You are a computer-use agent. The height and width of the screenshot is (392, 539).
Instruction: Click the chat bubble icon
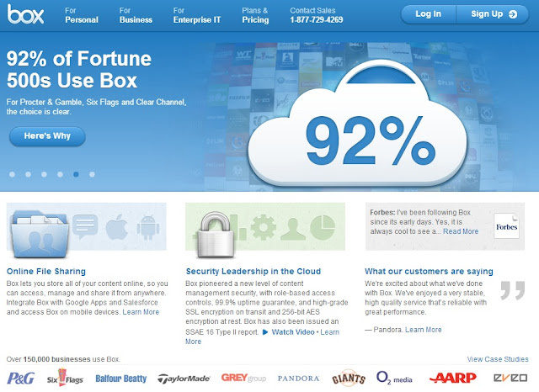(x=85, y=226)
